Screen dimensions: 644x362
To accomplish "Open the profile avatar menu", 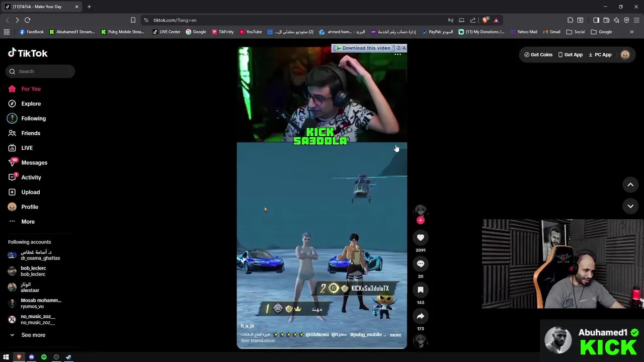I will [x=625, y=55].
